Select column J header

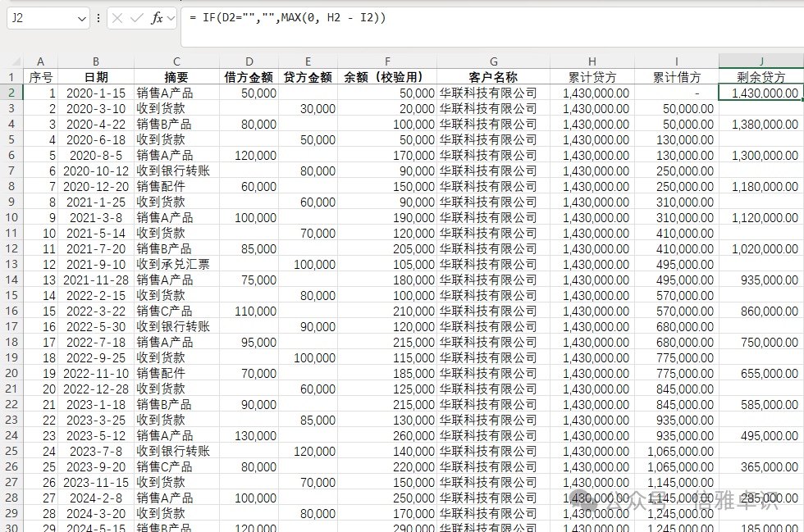click(761, 61)
